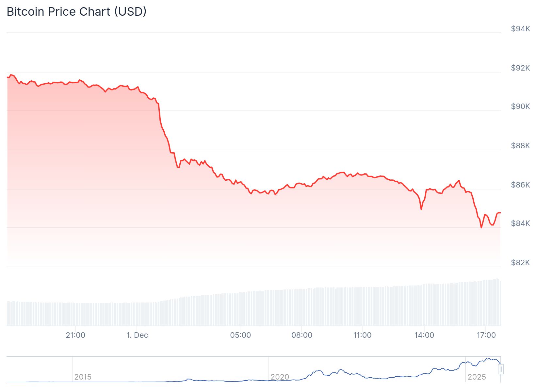Viewport: 537px width, 392px height.
Task: Click the 2015 label in the navigator
Action: pyautogui.click(x=83, y=377)
